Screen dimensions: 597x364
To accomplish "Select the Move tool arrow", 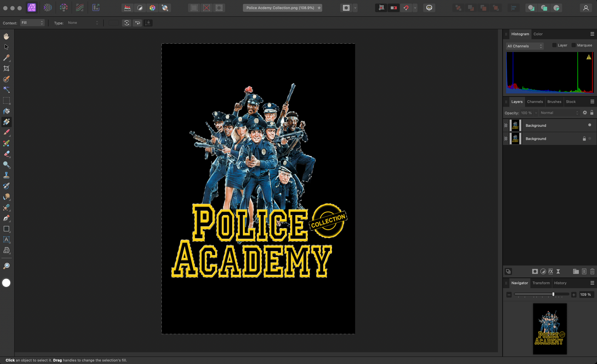I will click(6, 47).
